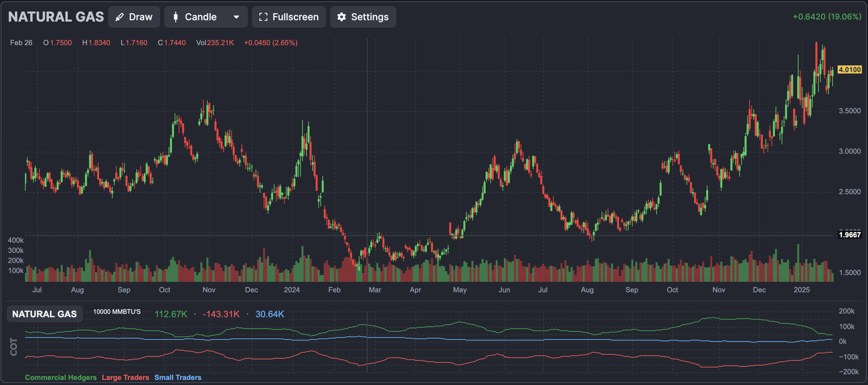Click the Draw pencil icon
The height and width of the screenshot is (385, 868).
pyautogui.click(x=119, y=17)
